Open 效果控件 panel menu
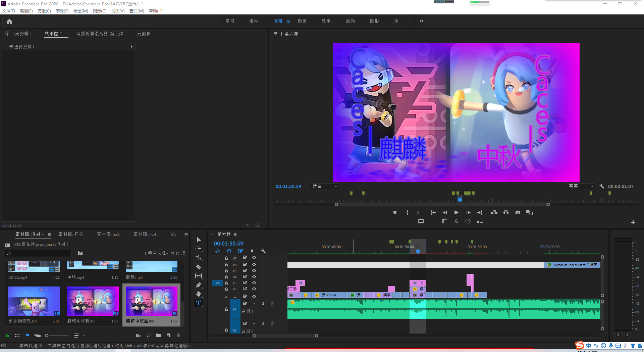644x352 pixels. pyautogui.click(x=67, y=34)
